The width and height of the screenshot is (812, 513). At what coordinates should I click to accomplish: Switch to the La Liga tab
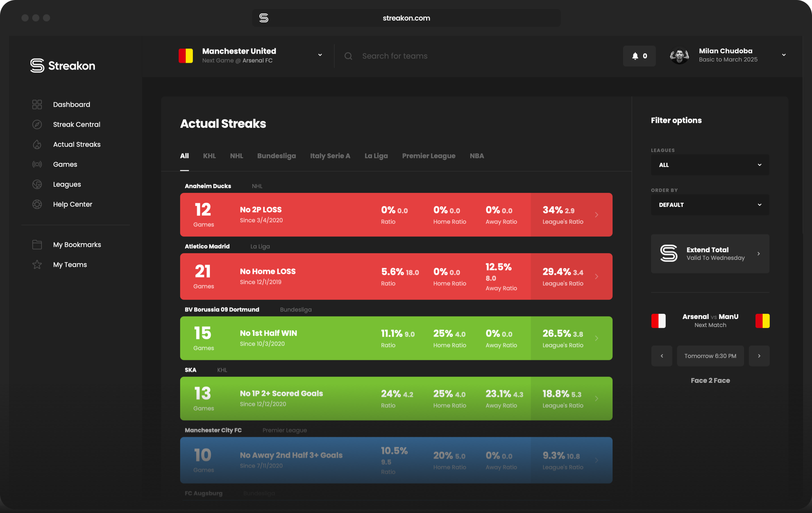(x=376, y=156)
